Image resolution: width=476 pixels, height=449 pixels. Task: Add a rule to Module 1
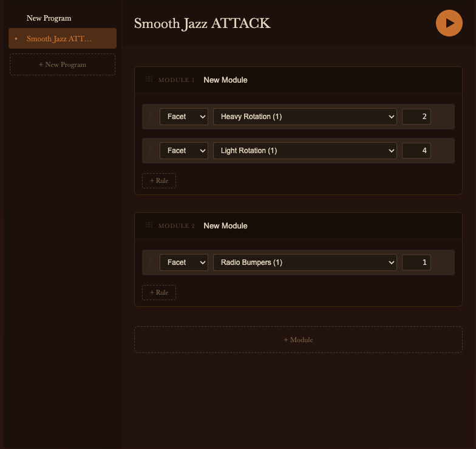159,181
